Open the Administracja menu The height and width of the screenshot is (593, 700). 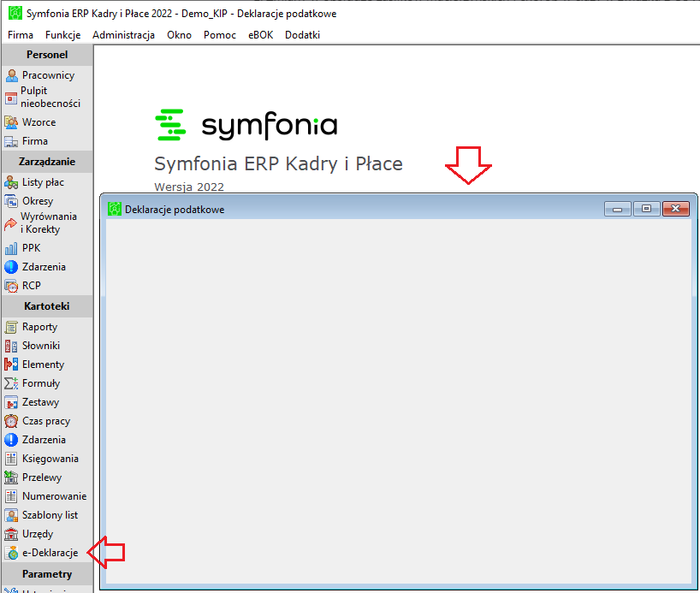[124, 35]
